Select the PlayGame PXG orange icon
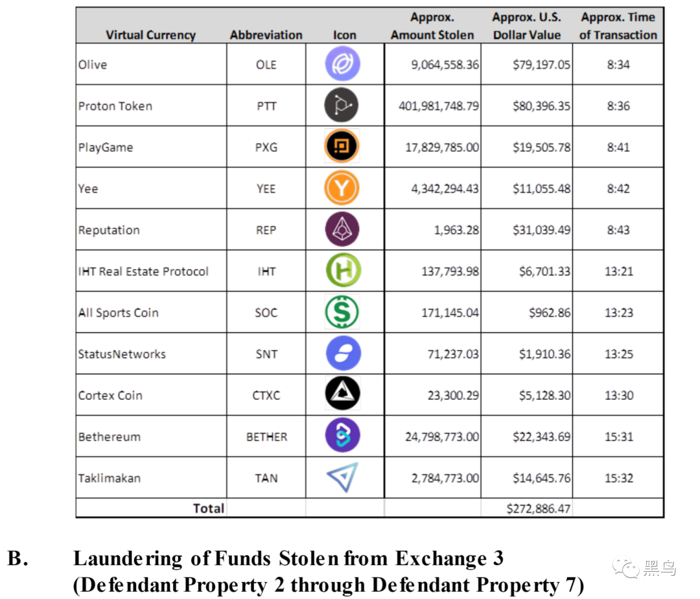 point(342,147)
